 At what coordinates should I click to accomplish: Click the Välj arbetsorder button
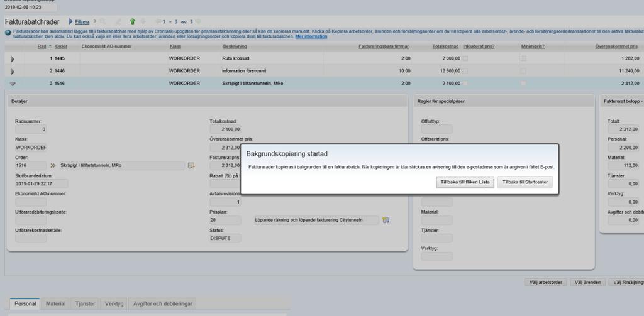click(x=545, y=282)
